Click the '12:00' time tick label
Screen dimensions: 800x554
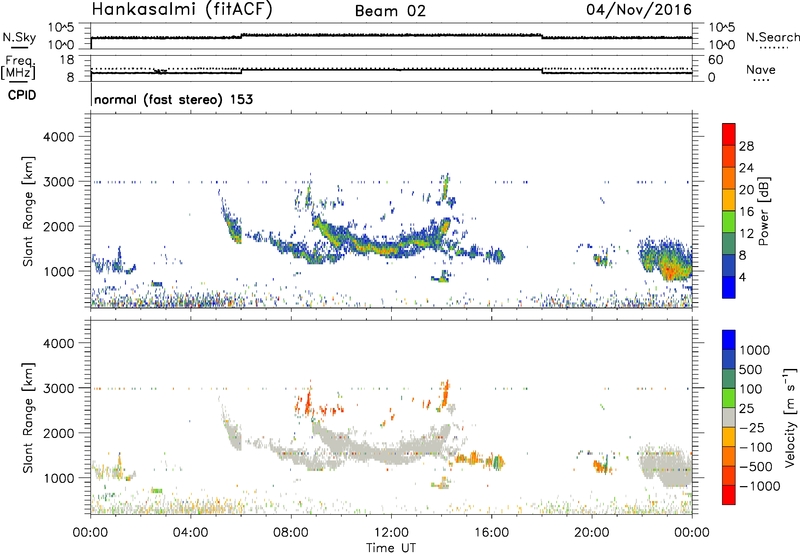coord(391,533)
